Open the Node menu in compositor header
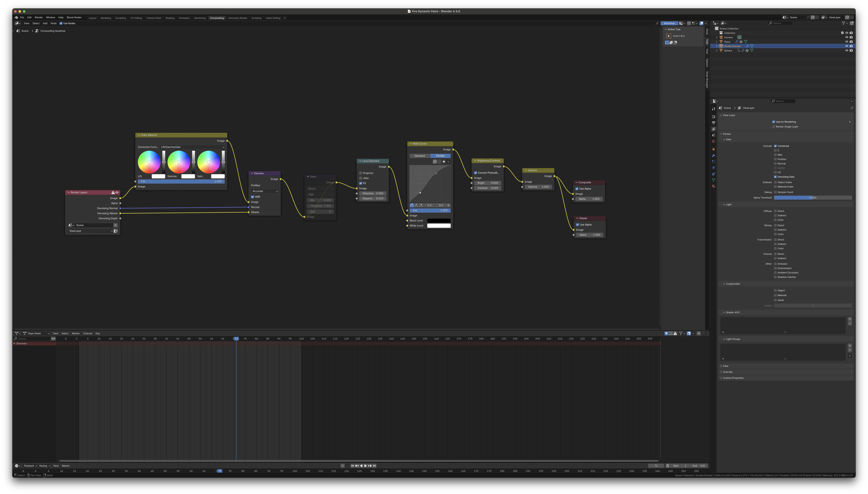Image resolution: width=868 pixels, height=494 pixels. [54, 23]
